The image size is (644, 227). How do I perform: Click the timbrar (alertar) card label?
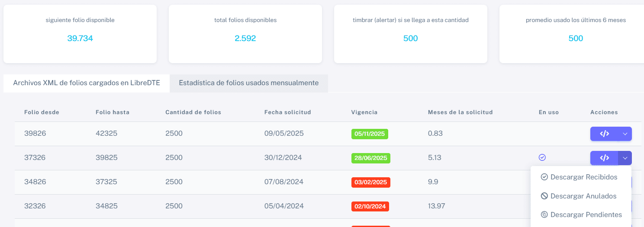[411, 20]
